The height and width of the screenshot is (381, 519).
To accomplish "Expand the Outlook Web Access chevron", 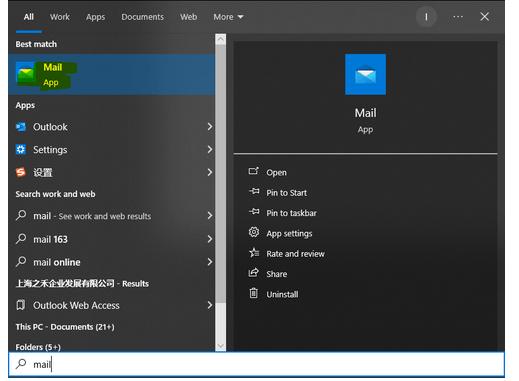I will click(210, 305).
